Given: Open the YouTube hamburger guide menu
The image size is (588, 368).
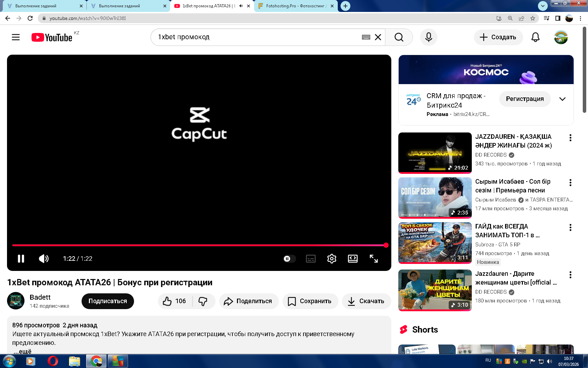Looking at the screenshot, I should click(x=16, y=37).
